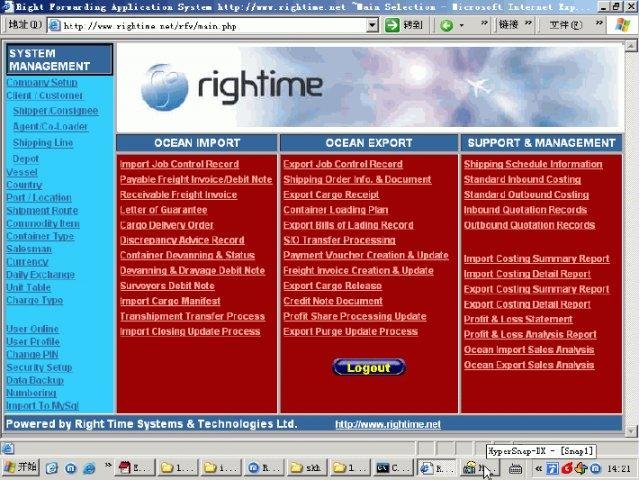Click the Windows flag throbber icon
Image resolution: width=639 pixels, height=480 pixels.
point(623,25)
